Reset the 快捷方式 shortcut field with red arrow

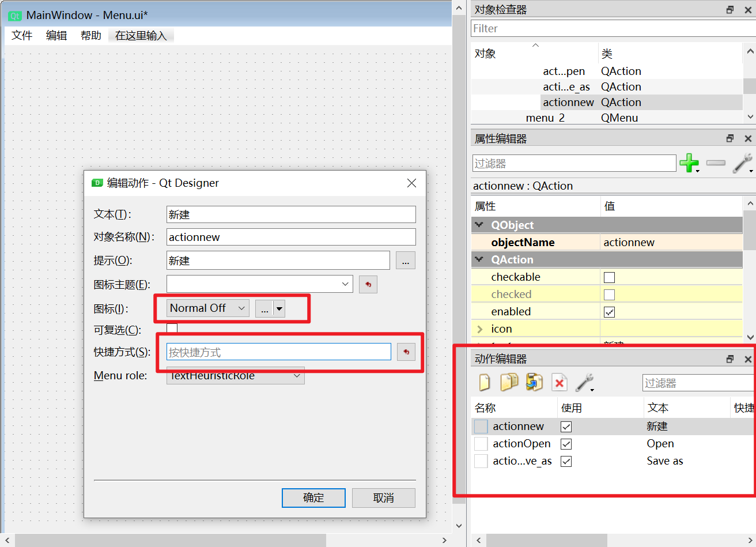(x=406, y=352)
